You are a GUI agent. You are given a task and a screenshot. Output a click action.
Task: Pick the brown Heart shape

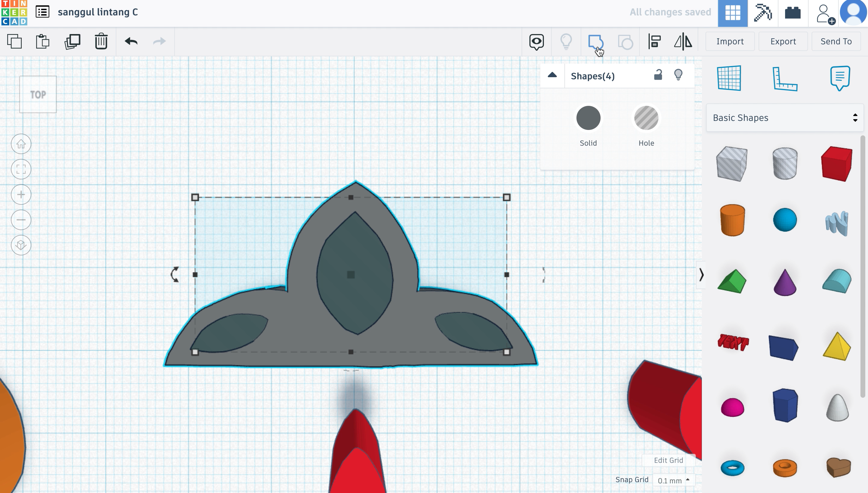(838, 467)
